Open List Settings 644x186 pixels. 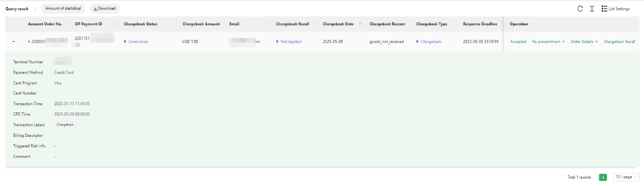[x=615, y=9]
